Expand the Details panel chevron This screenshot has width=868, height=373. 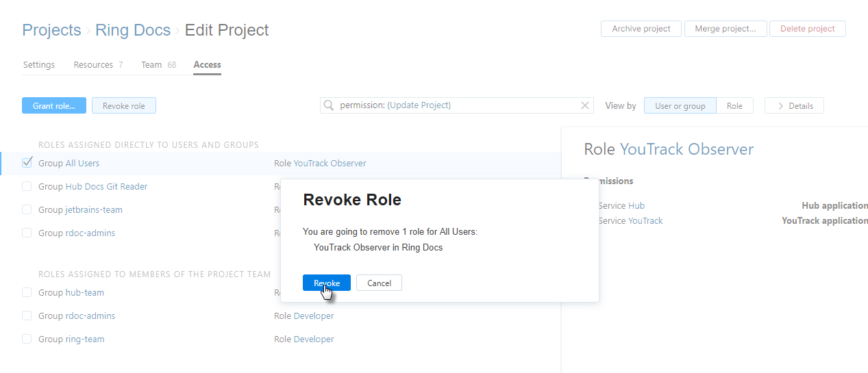click(780, 106)
